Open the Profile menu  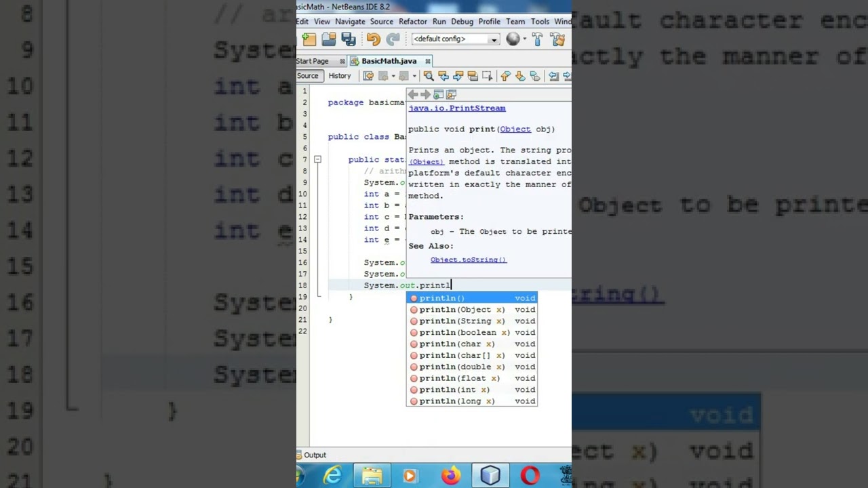tap(490, 22)
